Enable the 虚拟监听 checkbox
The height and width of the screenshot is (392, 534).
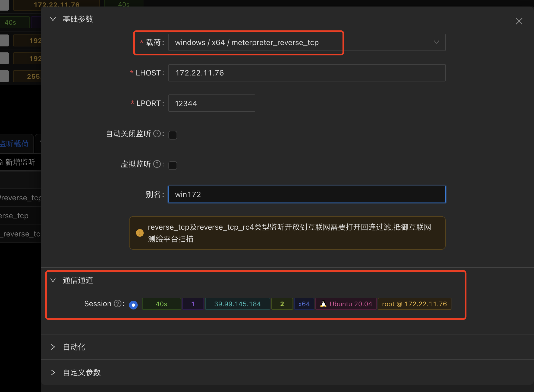173,165
